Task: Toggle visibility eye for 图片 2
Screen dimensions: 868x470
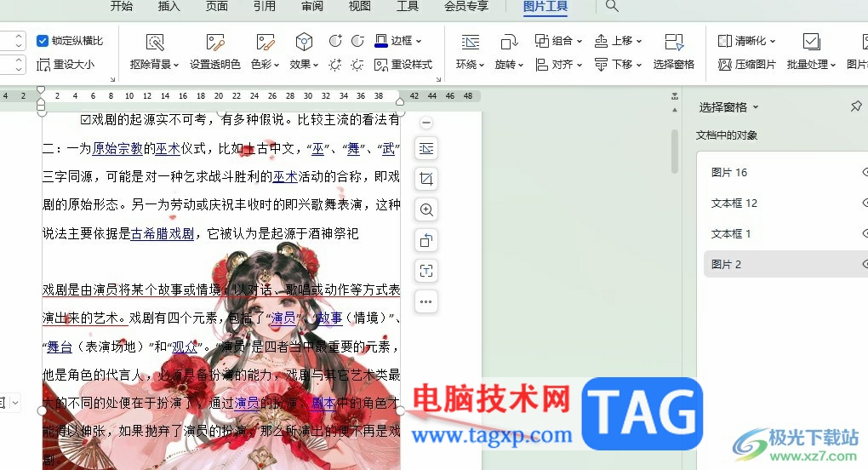Action: (865, 264)
